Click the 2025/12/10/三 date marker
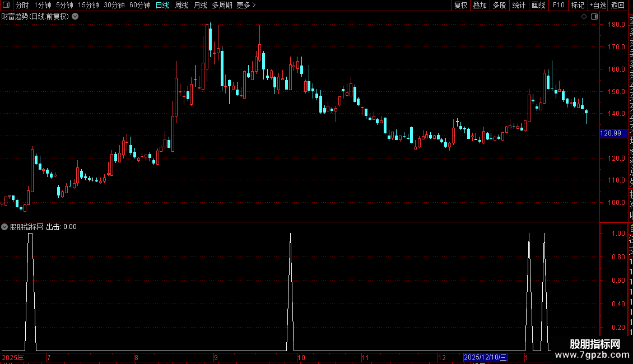Viewport: 633px width, 364px height. [x=485, y=357]
